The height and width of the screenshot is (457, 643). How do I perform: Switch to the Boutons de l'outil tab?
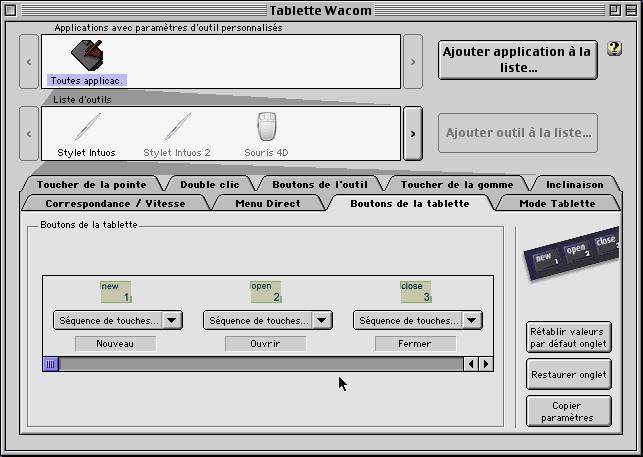tap(320, 185)
